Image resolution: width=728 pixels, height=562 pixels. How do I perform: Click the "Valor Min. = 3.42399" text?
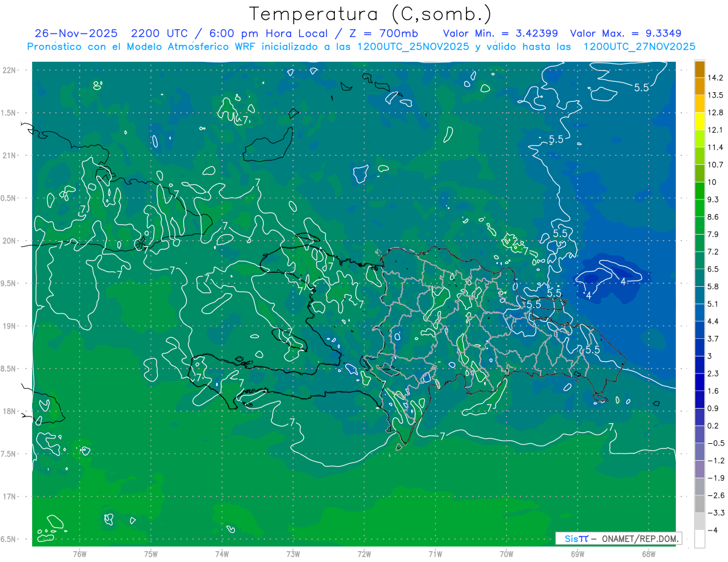[x=500, y=33]
